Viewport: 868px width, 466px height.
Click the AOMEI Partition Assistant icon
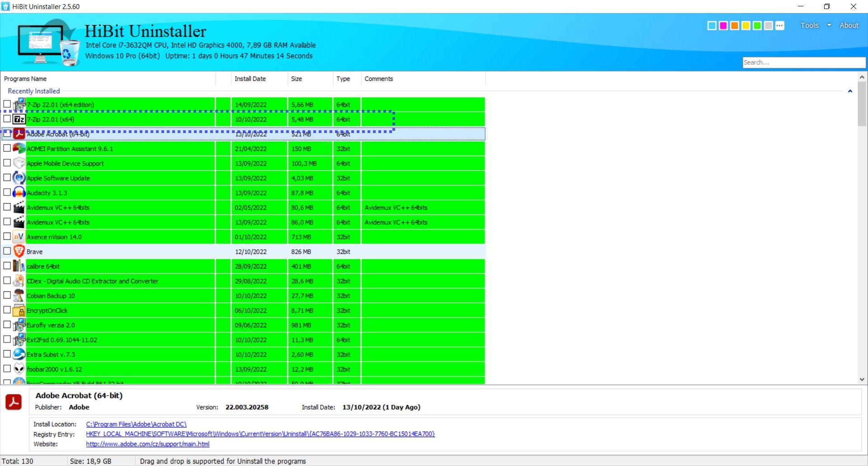(19, 148)
